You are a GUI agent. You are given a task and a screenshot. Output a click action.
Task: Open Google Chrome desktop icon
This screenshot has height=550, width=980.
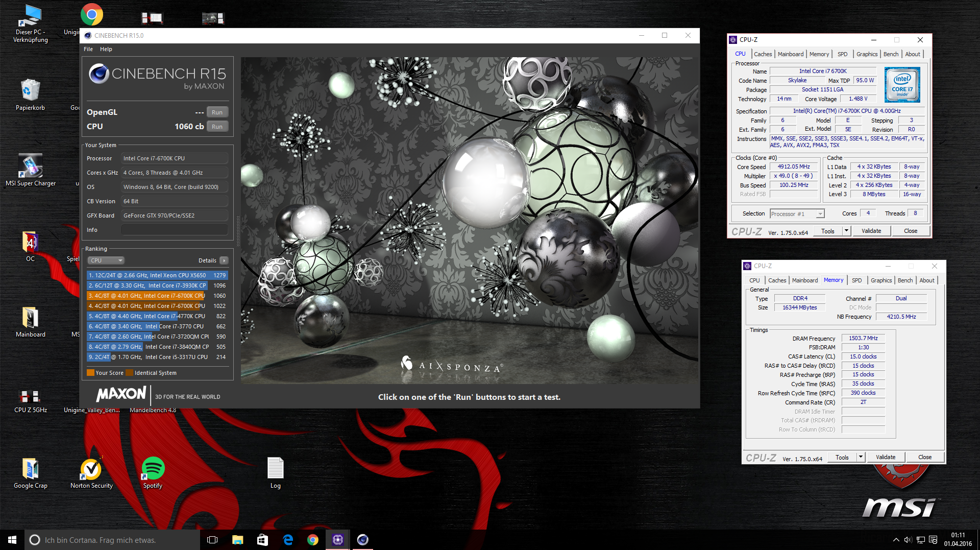point(92,15)
